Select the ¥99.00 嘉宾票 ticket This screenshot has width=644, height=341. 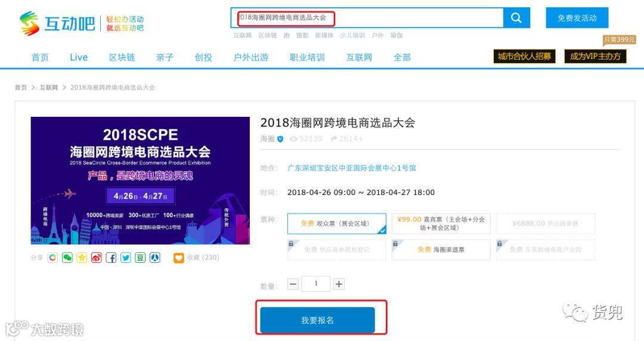(x=441, y=224)
